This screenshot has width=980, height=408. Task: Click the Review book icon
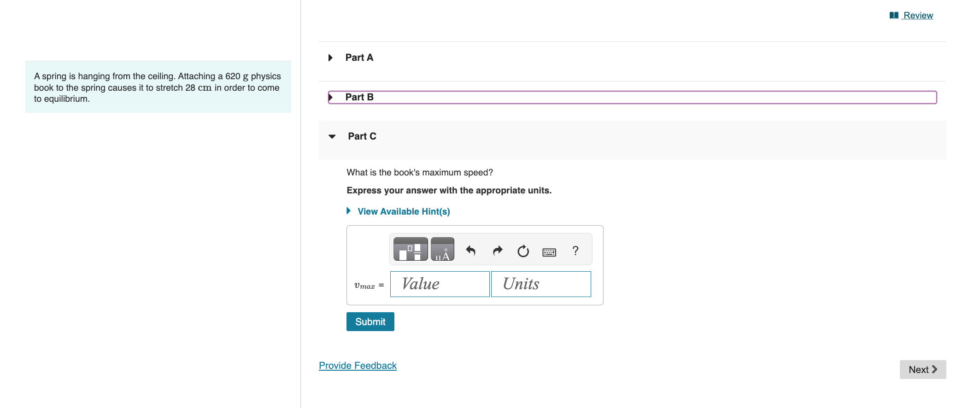(894, 15)
